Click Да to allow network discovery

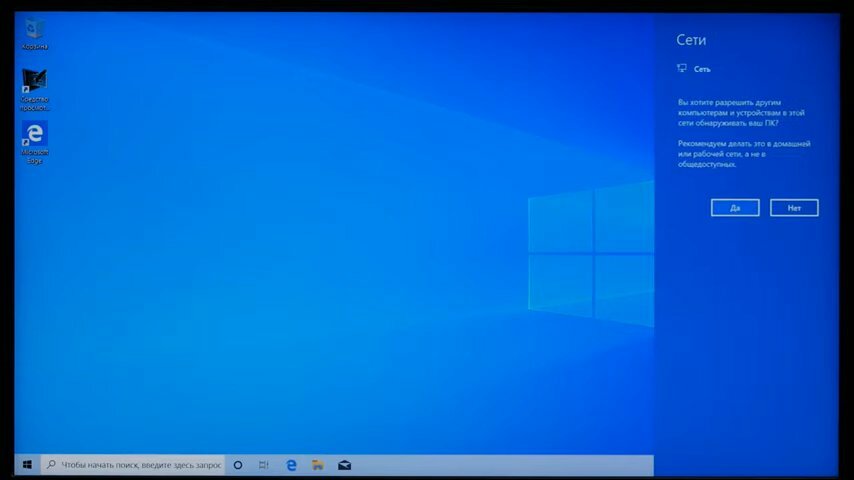735,208
